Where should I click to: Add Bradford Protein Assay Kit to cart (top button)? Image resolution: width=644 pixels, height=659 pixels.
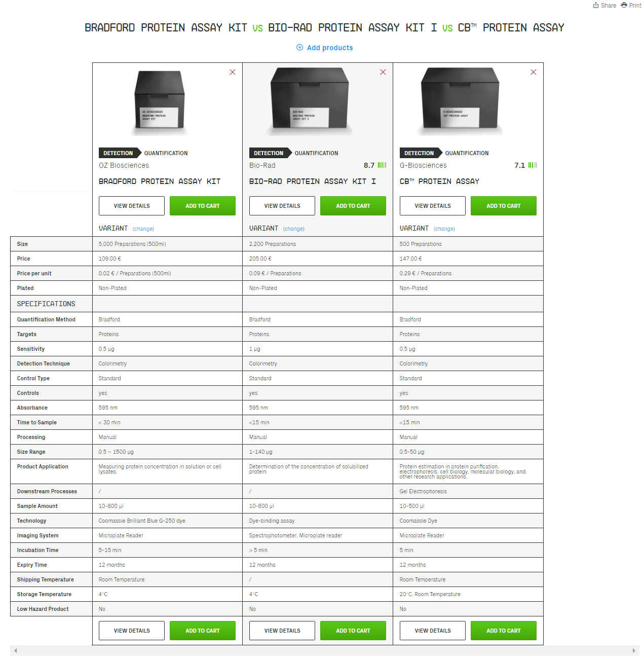(x=203, y=206)
